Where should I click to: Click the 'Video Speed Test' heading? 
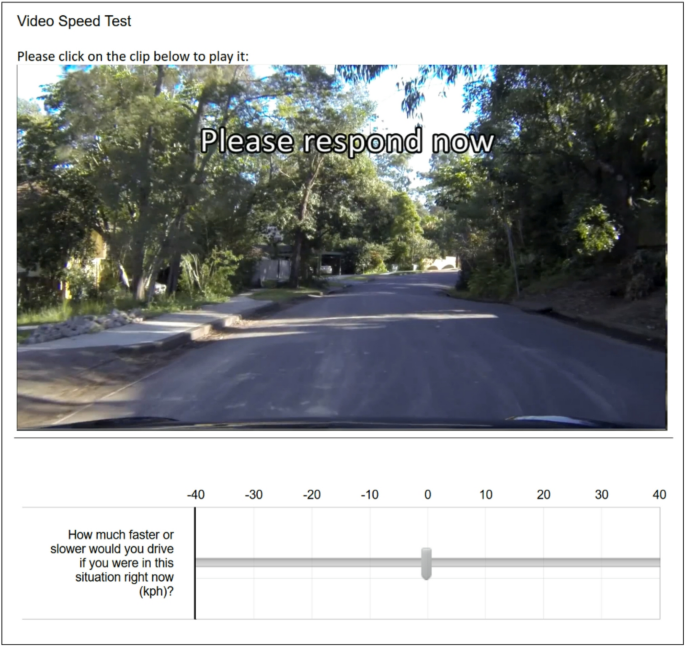pos(74,21)
